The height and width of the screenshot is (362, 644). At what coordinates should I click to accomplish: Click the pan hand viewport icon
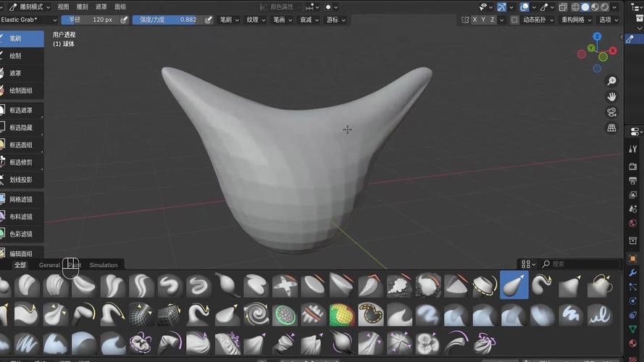click(611, 96)
